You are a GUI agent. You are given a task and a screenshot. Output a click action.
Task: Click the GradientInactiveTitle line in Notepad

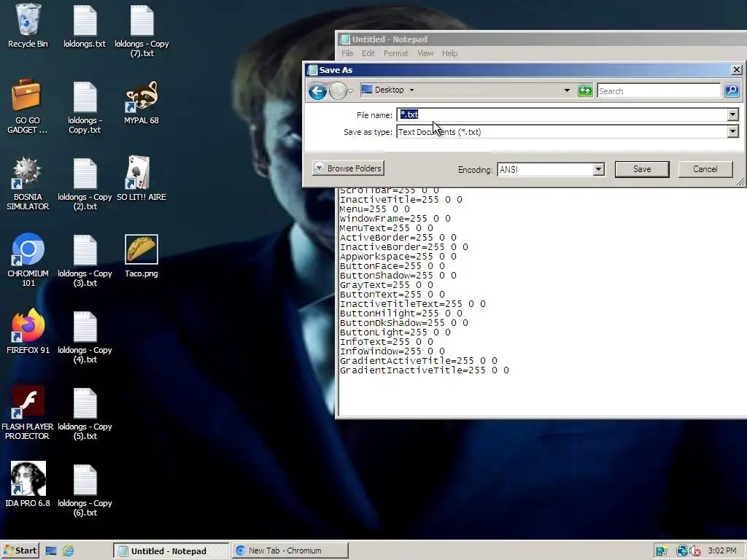coord(424,370)
